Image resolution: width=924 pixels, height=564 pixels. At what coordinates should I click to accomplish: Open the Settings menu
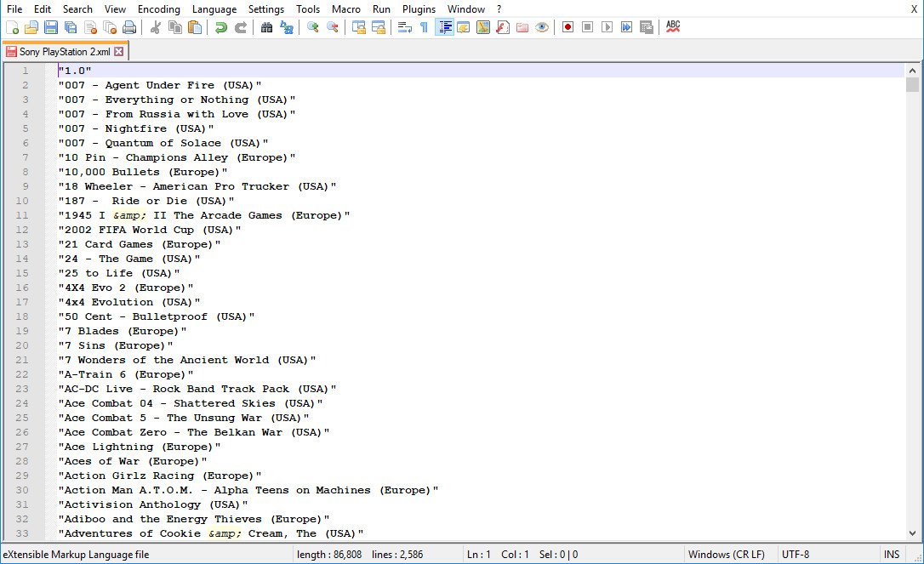pyautogui.click(x=265, y=9)
